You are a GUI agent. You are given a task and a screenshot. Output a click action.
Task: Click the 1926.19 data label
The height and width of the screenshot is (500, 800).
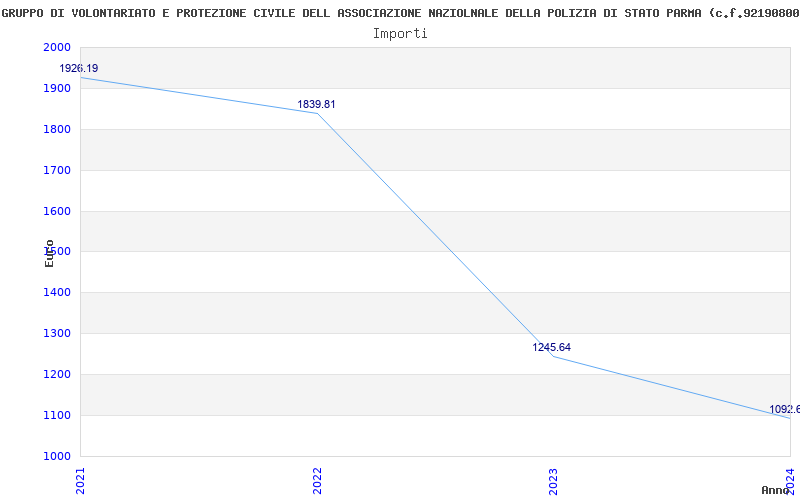(79, 69)
